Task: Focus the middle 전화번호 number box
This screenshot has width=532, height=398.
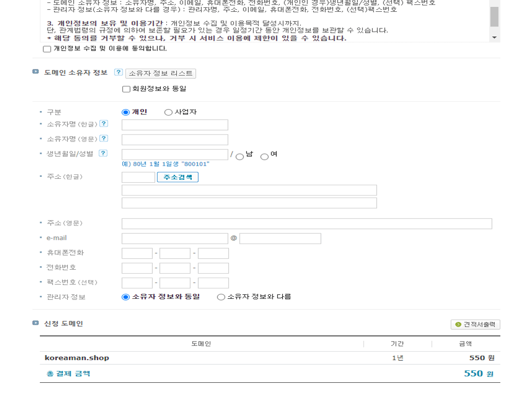Action: click(x=175, y=268)
